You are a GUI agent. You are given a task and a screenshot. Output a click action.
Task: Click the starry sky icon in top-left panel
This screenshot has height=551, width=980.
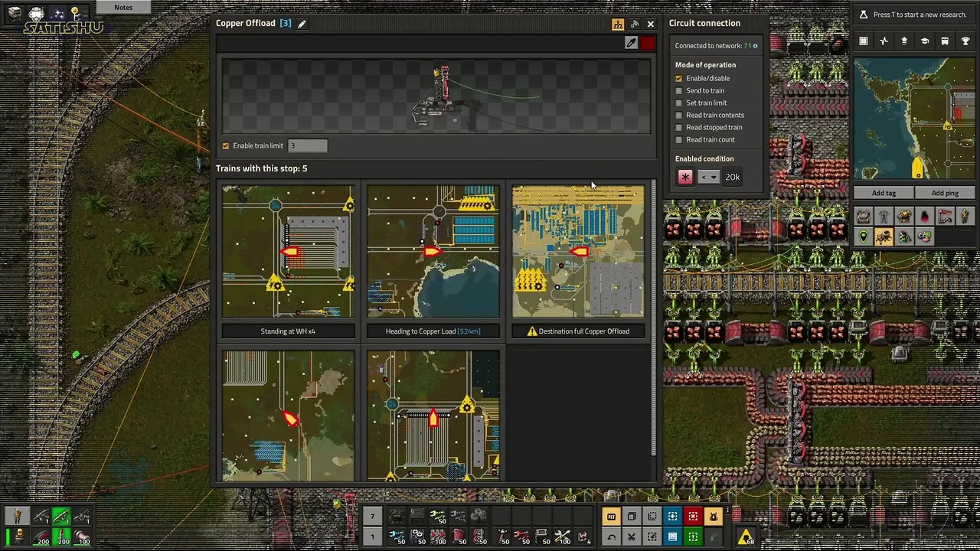click(57, 14)
